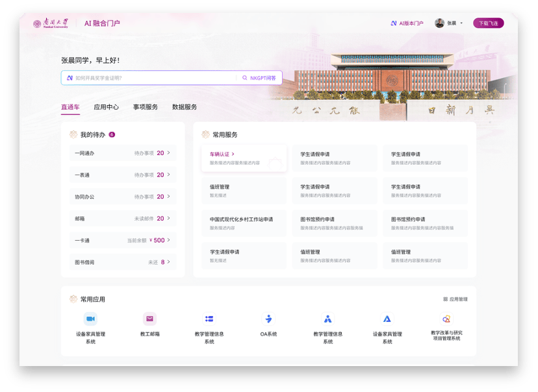Click the 应用管理 link
This screenshot has width=538, height=392.
(x=455, y=299)
